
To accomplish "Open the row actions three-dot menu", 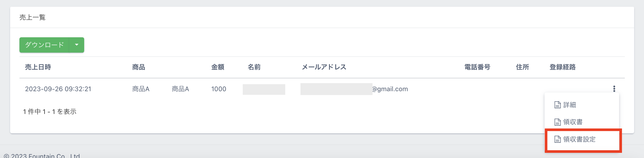I will tap(614, 89).
